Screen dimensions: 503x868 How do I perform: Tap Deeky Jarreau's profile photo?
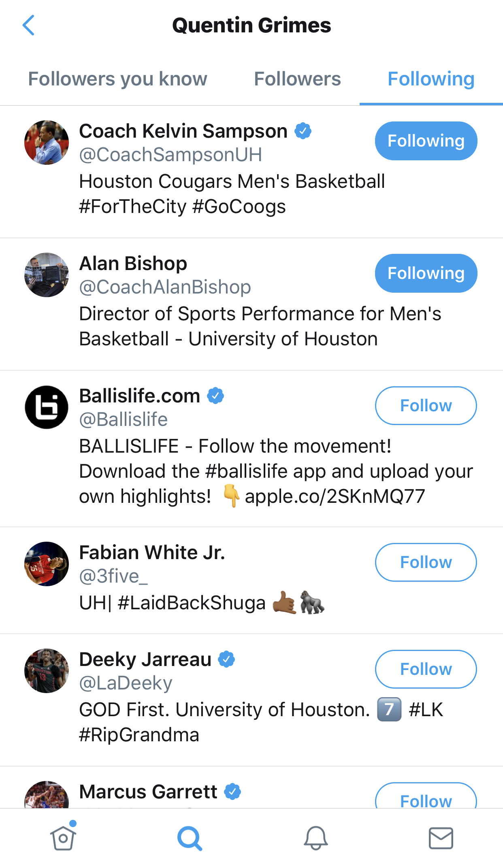pos(47,671)
